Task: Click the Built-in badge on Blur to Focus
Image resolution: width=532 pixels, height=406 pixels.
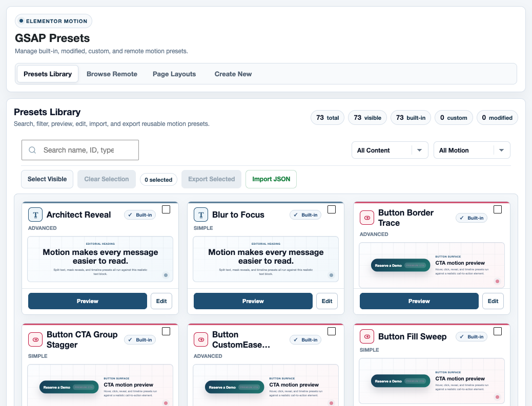Action: (305, 215)
